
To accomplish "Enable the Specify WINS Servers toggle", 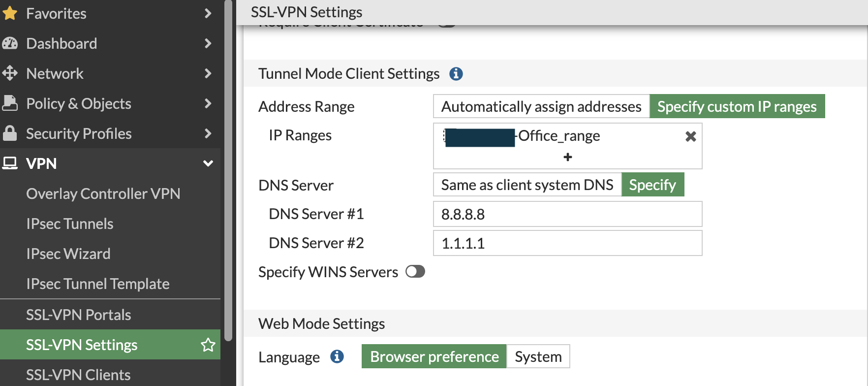I will [415, 272].
